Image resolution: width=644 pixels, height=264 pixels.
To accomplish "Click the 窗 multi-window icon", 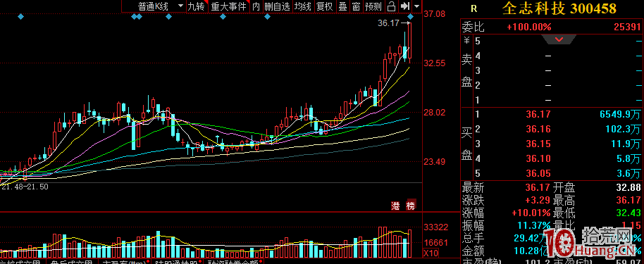I will click(356, 6).
